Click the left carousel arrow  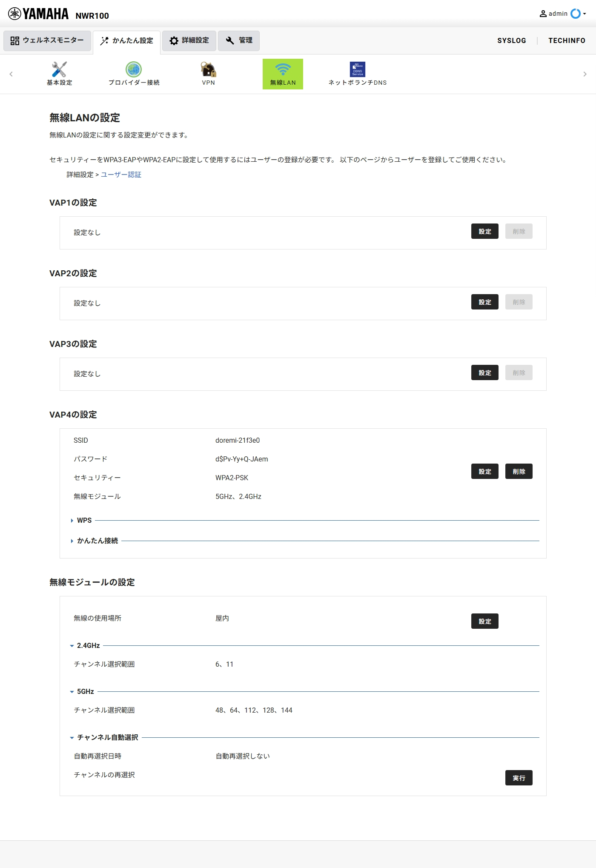tap(11, 74)
